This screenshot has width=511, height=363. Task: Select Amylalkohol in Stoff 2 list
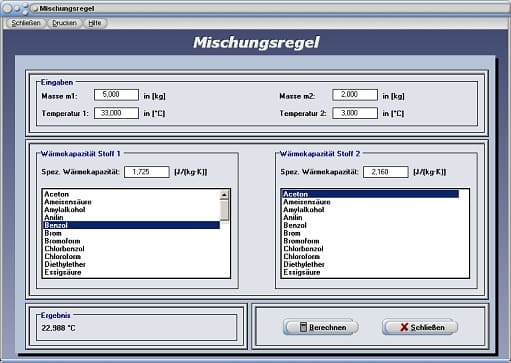370,210
